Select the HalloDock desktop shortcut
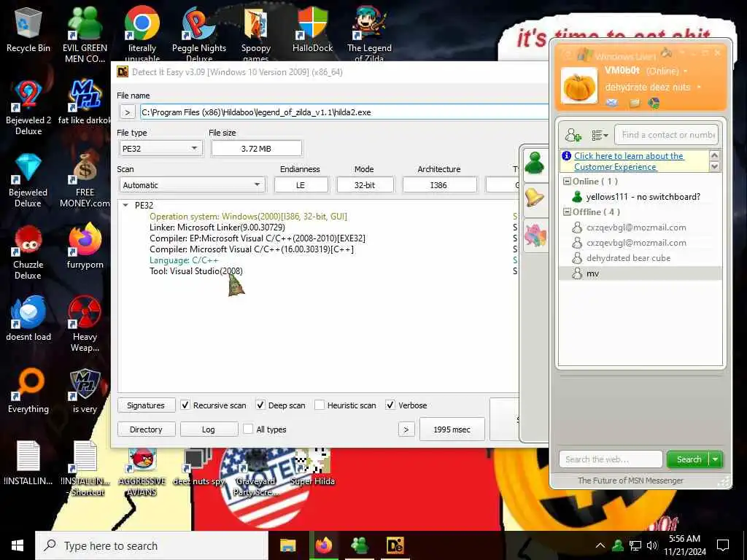747x560 pixels. coord(312,29)
